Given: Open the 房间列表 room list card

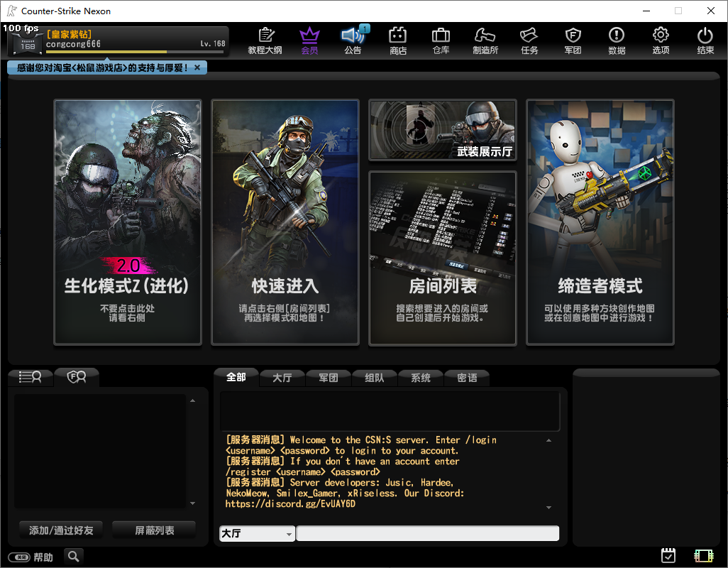Looking at the screenshot, I should [442, 258].
